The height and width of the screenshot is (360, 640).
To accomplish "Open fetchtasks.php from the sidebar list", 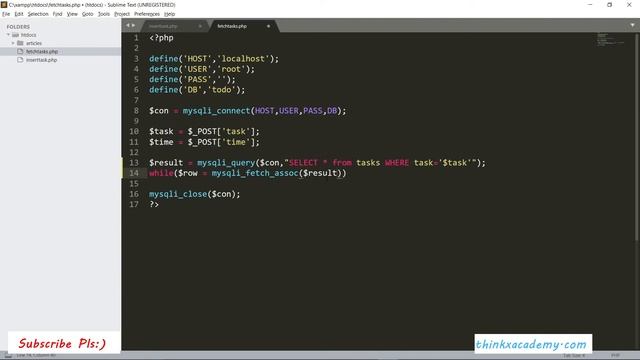I will click(42, 51).
